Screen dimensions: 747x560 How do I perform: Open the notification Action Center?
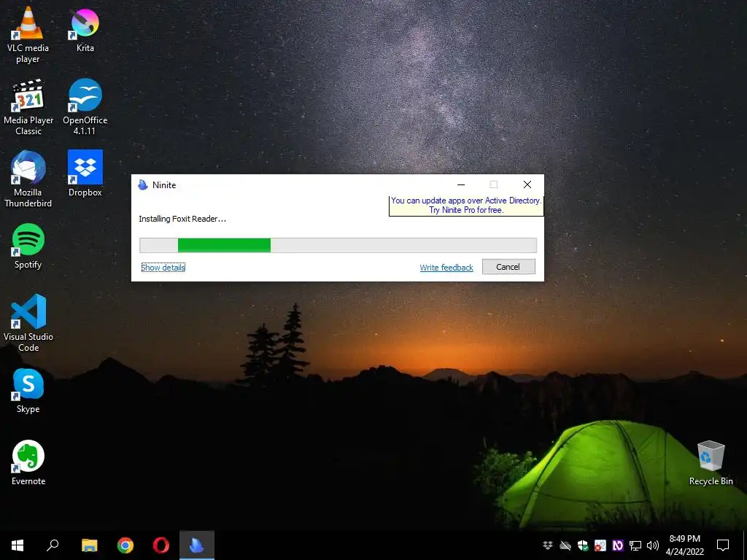pos(723,545)
